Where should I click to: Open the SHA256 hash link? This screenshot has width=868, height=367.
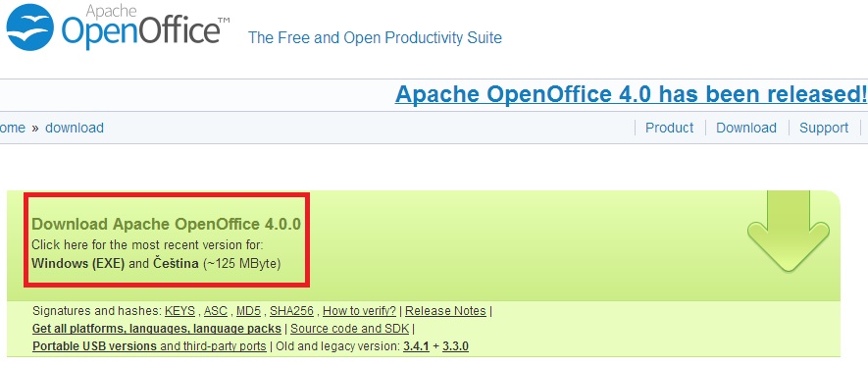291,311
